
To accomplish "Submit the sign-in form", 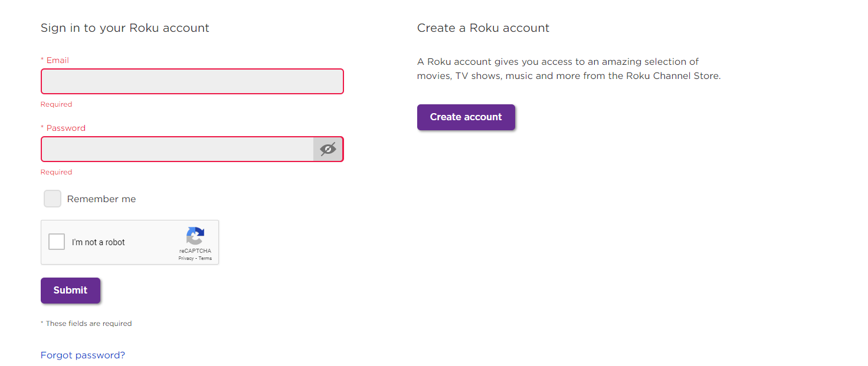I will (x=70, y=291).
